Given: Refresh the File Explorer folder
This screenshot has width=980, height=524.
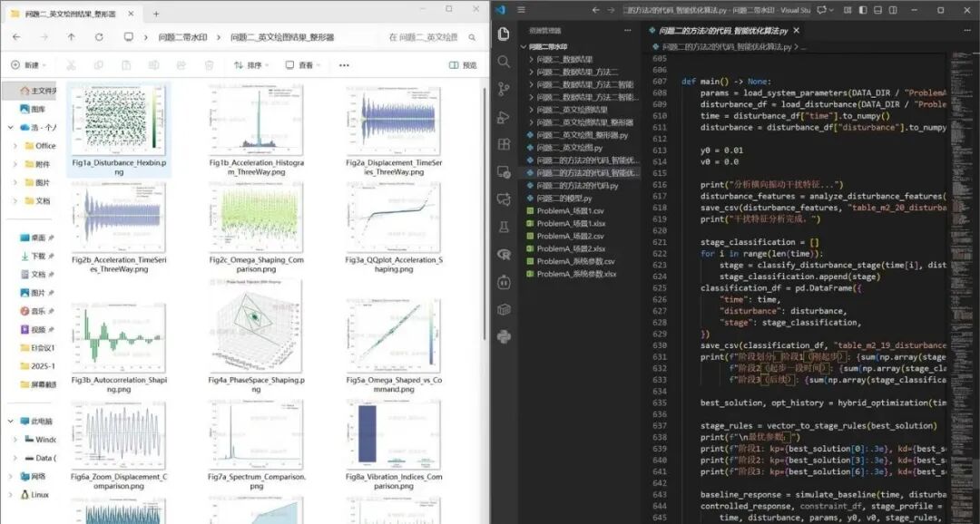Looking at the screenshot, I should tap(99, 37).
